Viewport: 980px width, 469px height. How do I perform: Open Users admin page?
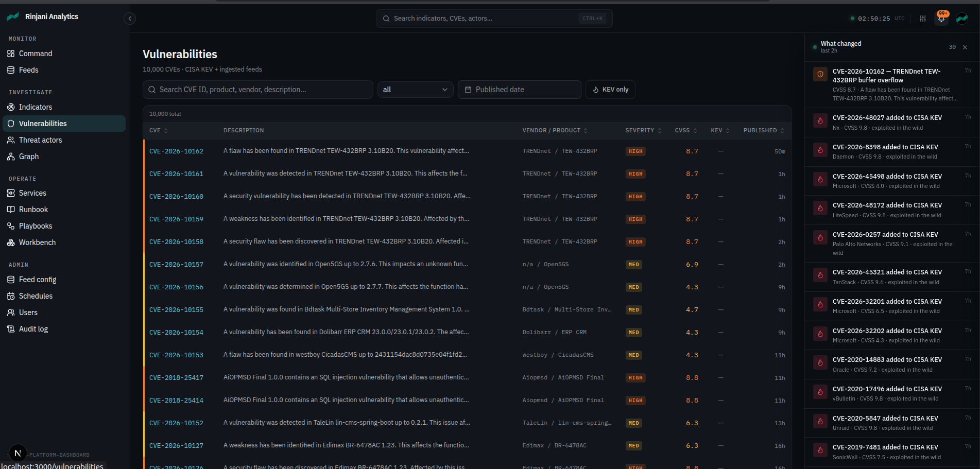click(x=64, y=312)
